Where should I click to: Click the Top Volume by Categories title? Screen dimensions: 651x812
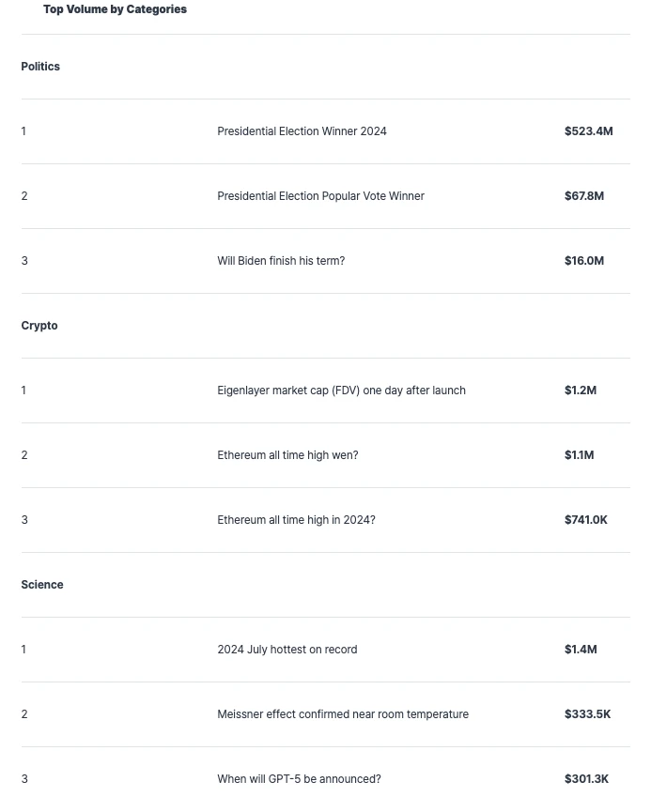pyautogui.click(x=115, y=9)
